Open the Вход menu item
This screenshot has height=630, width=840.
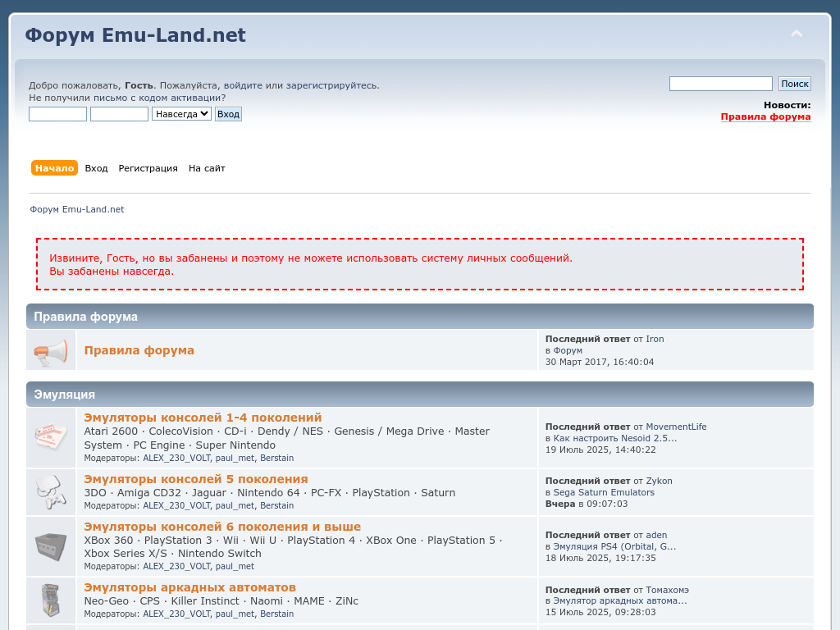tap(96, 168)
